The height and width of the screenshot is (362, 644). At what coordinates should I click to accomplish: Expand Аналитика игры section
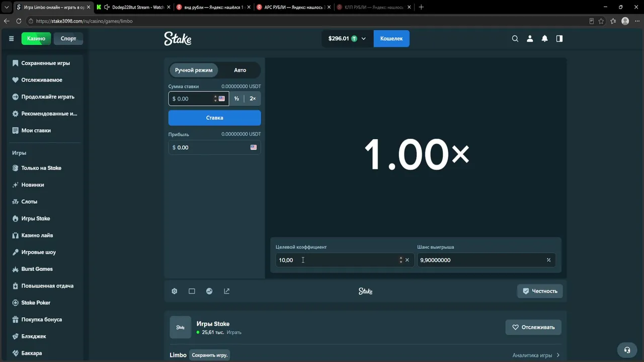536,355
